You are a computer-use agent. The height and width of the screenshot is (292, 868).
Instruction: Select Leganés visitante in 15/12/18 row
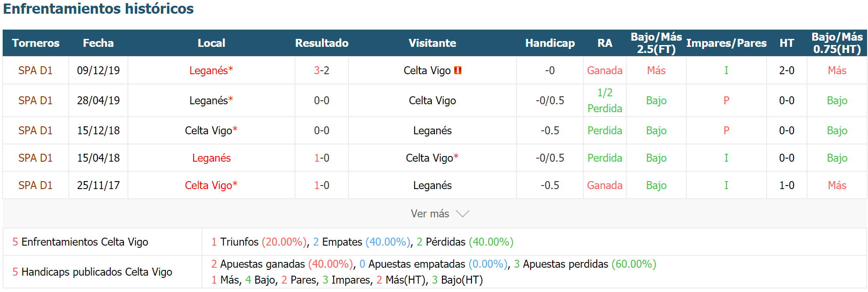(x=432, y=130)
